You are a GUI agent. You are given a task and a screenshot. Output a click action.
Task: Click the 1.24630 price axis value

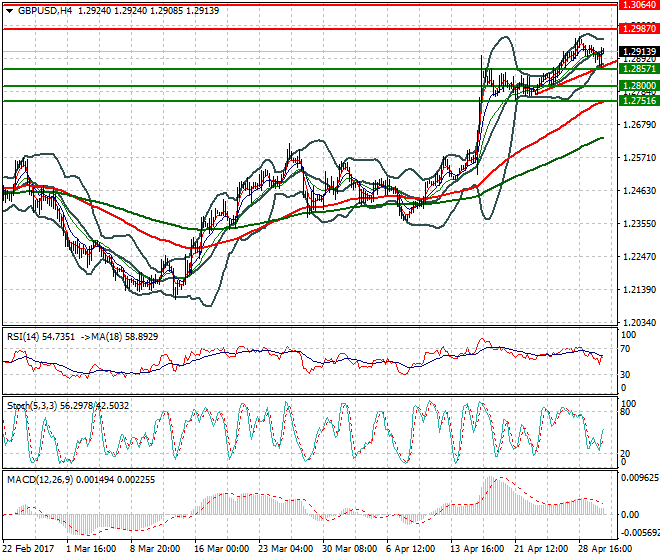639,190
